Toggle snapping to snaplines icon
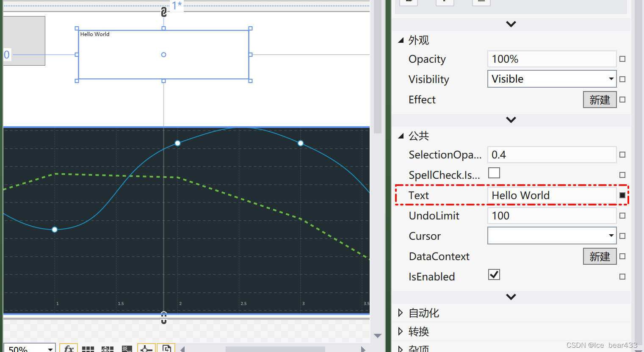644x352 pixels. 146,349
